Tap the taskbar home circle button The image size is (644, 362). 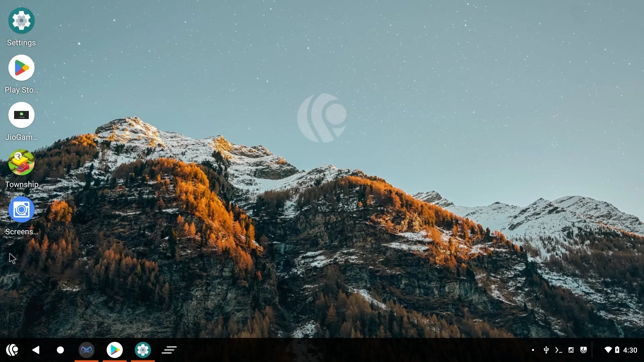60,350
